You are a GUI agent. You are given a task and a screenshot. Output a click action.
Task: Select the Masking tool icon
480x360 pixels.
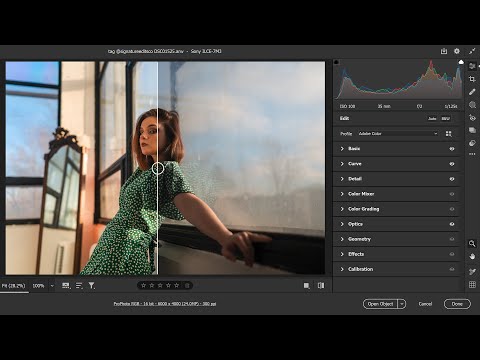click(x=472, y=105)
